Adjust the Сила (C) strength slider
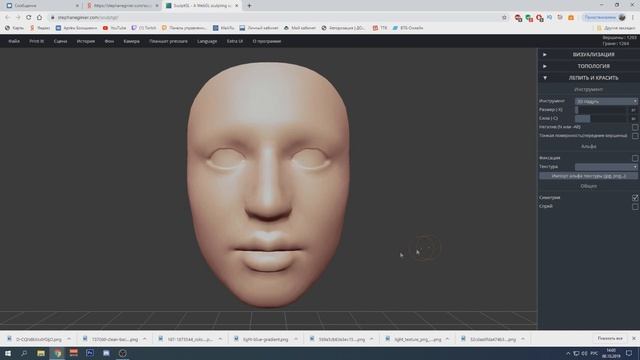640x360 pixels. pos(600,118)
